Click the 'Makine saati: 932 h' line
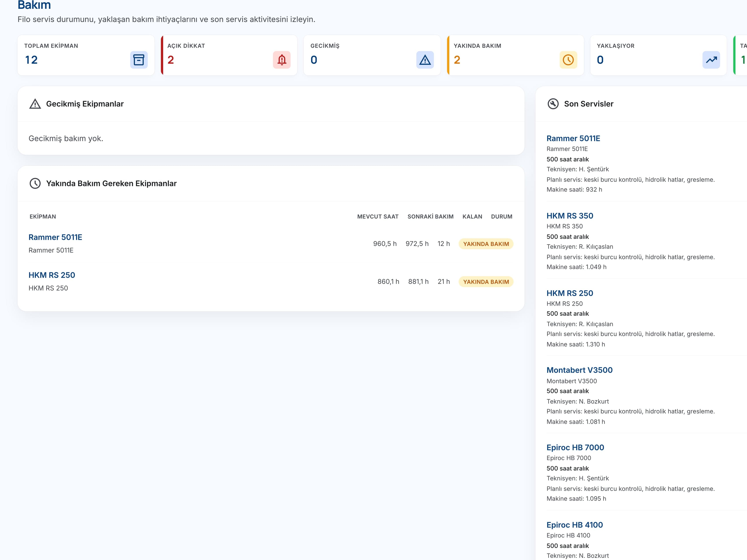This screenshot has height=560, width=747. [575, 189]
